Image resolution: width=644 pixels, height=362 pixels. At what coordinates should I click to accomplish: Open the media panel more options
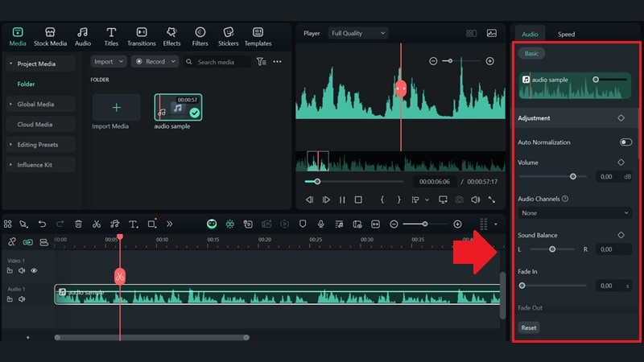(x=277, y=62)
